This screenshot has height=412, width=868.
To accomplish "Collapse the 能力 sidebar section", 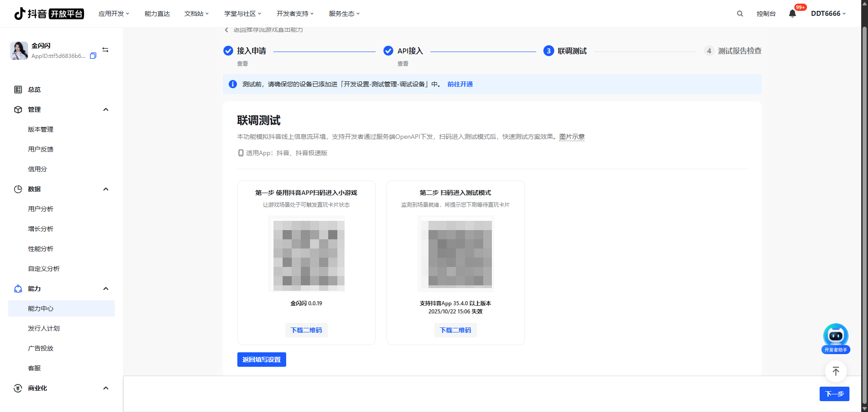I will 106,289.
